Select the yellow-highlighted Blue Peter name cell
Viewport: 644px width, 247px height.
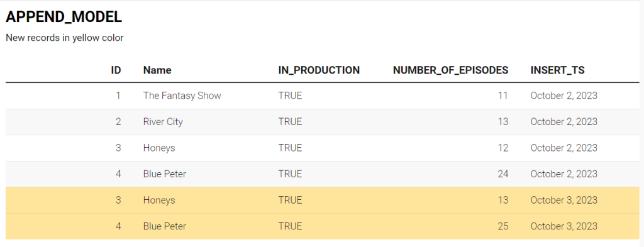pyautogui.click(x=165, y=226)
